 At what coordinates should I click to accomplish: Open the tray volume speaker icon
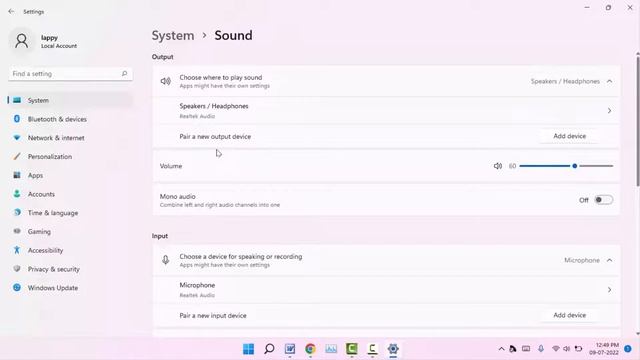coord(567,349)
